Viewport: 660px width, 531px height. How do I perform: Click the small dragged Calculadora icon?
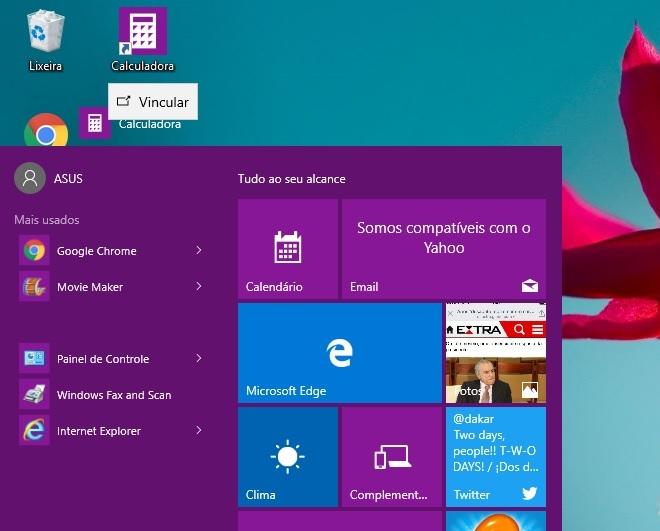[95, 123]
